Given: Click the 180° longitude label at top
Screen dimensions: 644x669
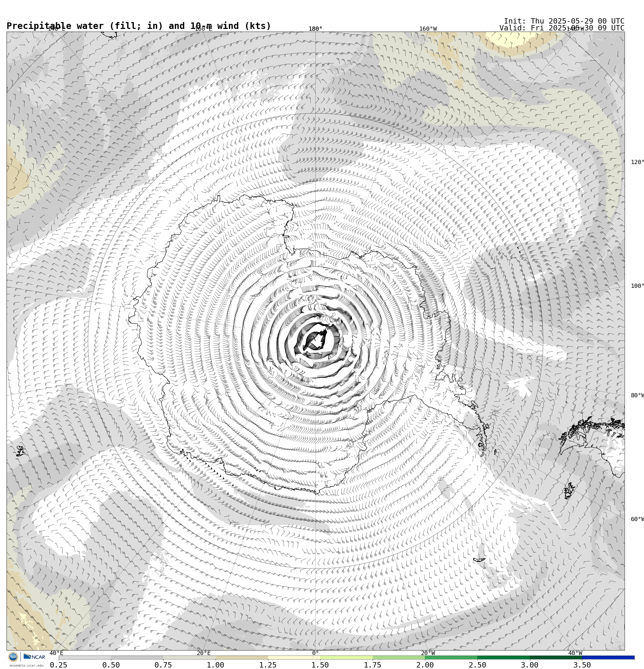Looking at the screenshot, I should click(x=315, y=29).
